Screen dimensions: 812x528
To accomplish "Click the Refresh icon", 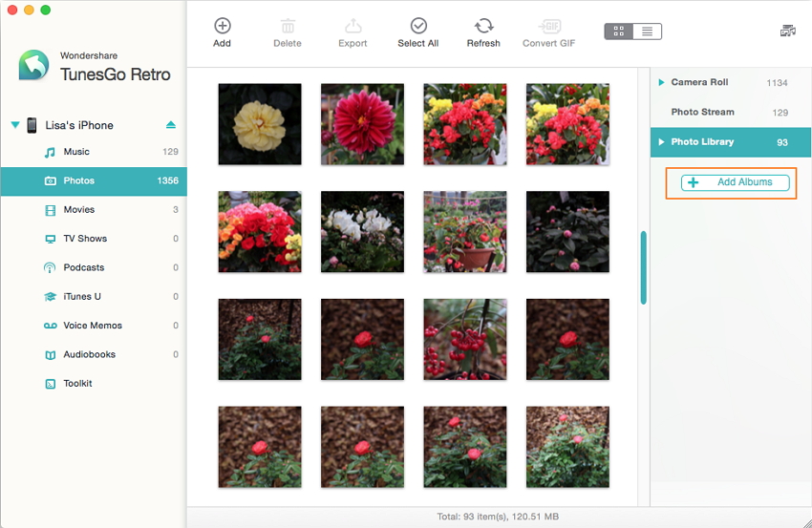I will tap(483, 27).
